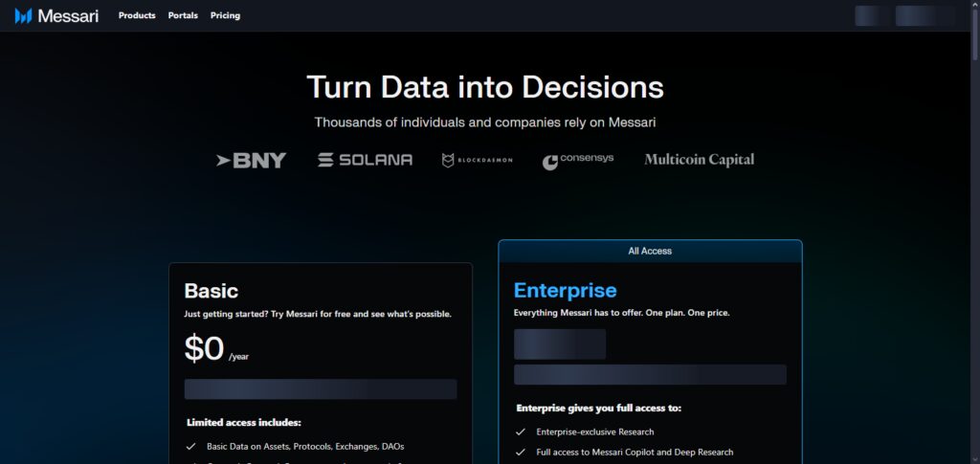This screenshot has width=980, height=464.
Task: Click the Multicoin Capital logo
Action: click(x=700, y=159)
